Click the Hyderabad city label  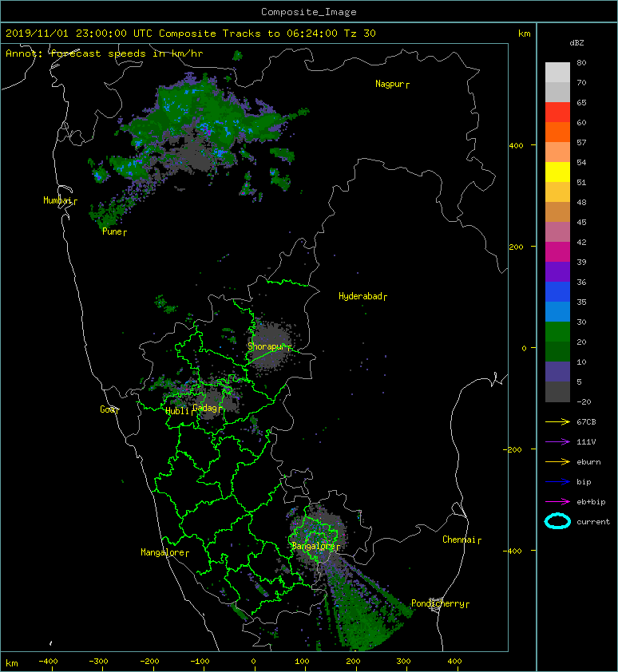point(360,296)
